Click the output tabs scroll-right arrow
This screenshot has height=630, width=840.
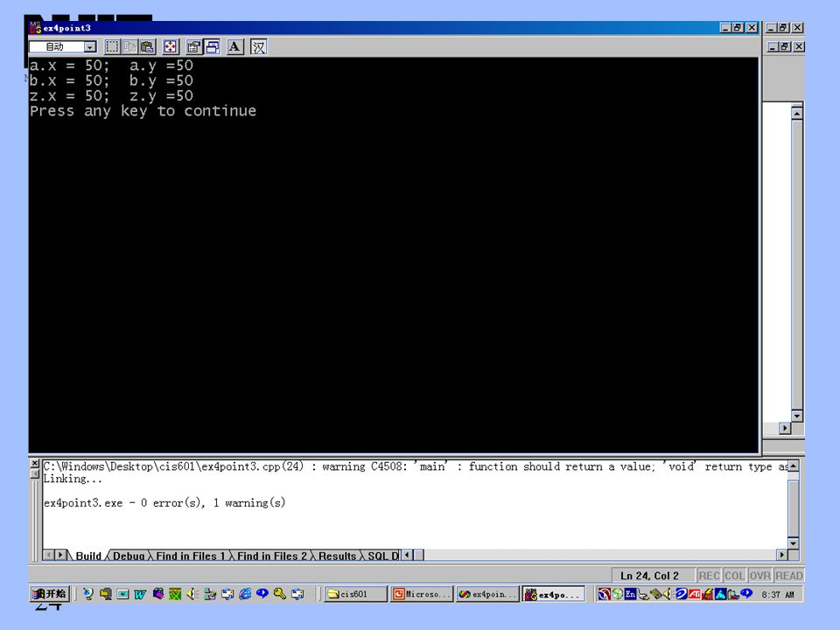[61, 555]
